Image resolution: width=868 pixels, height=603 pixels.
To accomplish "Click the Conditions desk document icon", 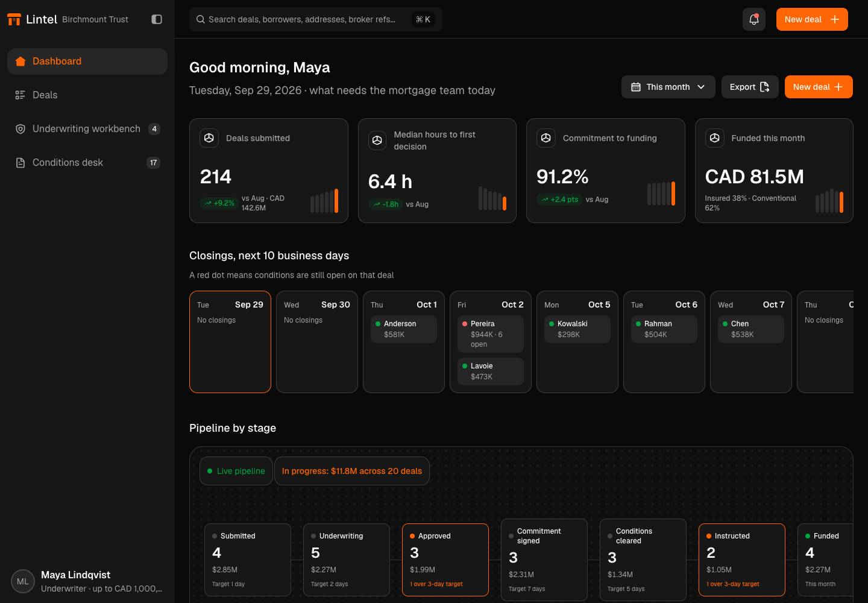I will tap(20, 163).
